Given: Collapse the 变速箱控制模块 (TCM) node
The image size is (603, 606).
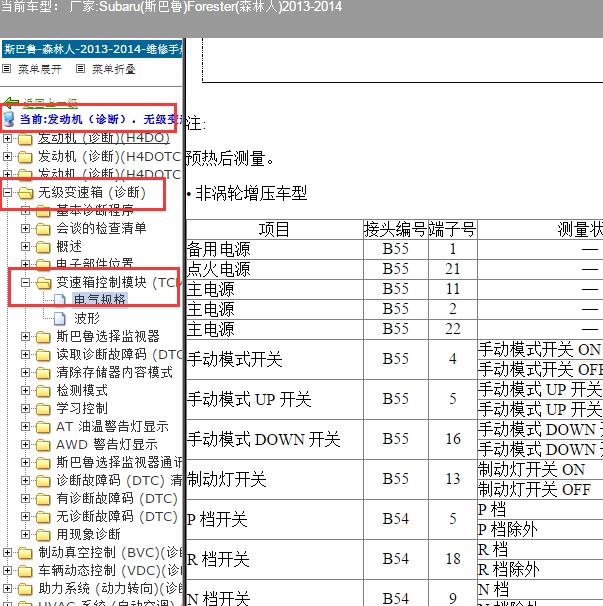Looking at the screenshot, I should pyautogui.click(x=26, y=283).
